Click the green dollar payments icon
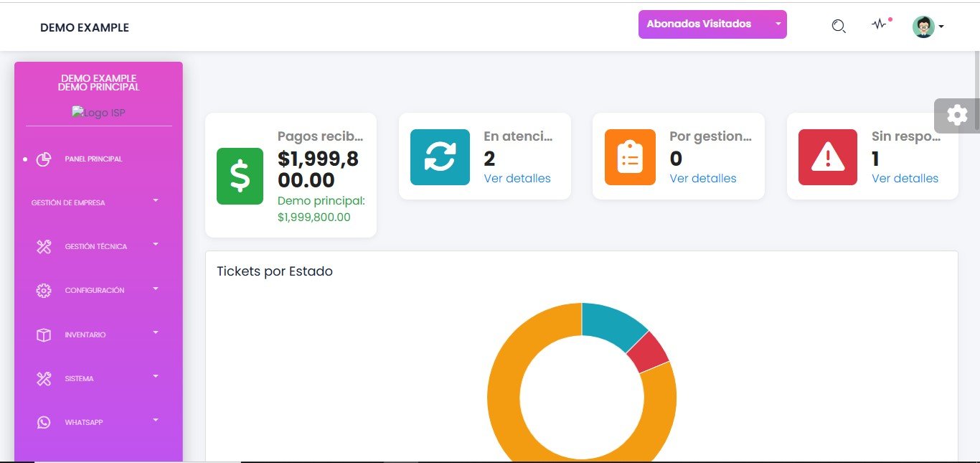980x463 pixels. pos(240,176)
